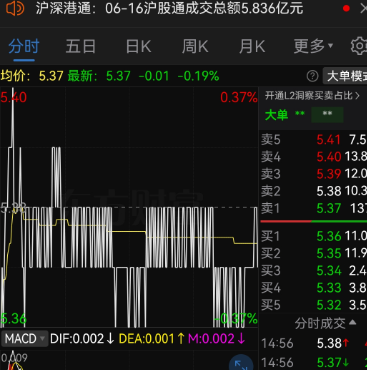
Task: Switch to the 分时 tab
Action: (24, 46)
